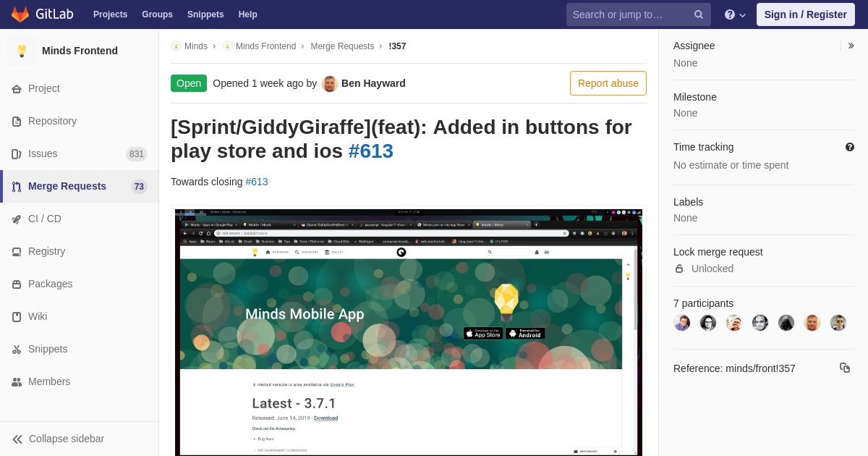Click the Report abuse button
The width and height of the screenshot is (868, 456).
pyautogui.click(x=608, y=83)
